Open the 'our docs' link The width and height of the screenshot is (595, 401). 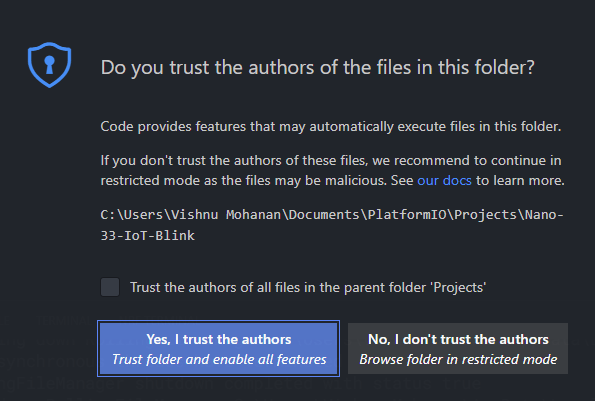444,180
